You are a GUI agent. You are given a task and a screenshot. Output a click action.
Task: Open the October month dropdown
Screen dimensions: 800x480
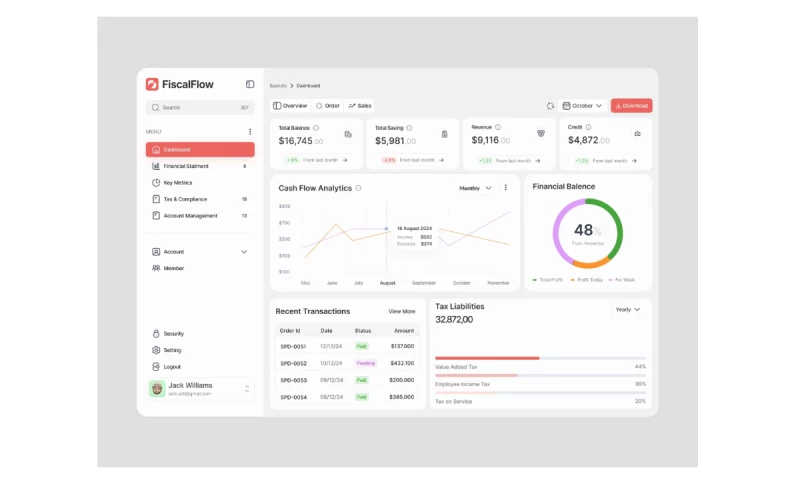pos(582,106)
